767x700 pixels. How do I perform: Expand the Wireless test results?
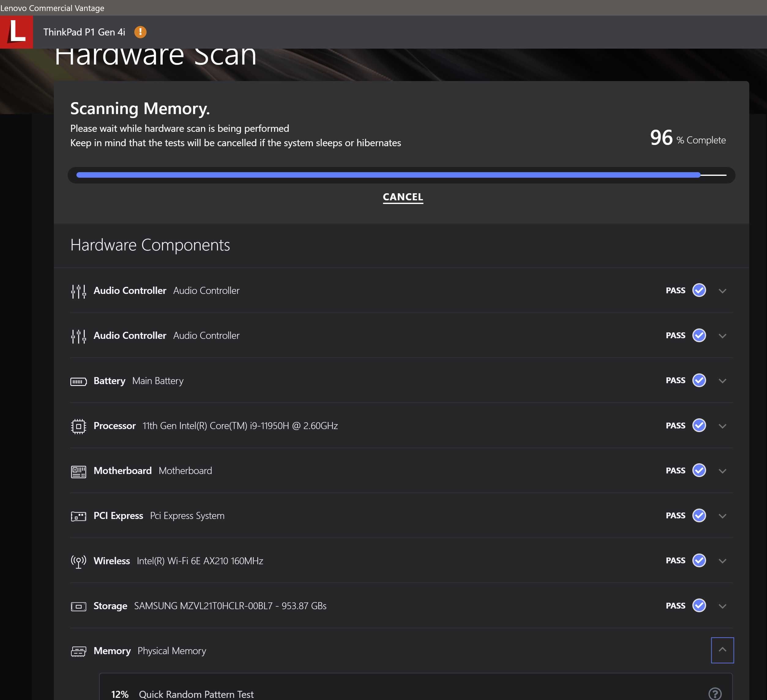722,561
